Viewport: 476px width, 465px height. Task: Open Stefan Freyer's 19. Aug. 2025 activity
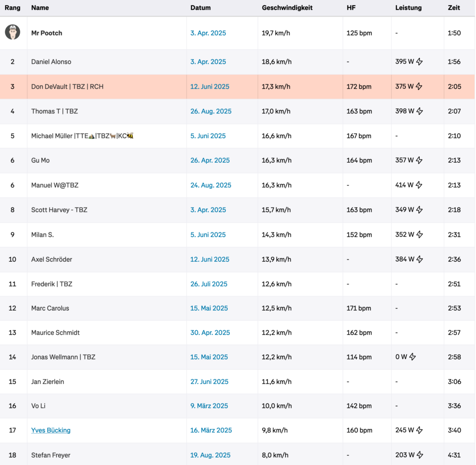[x=211, y=455]
